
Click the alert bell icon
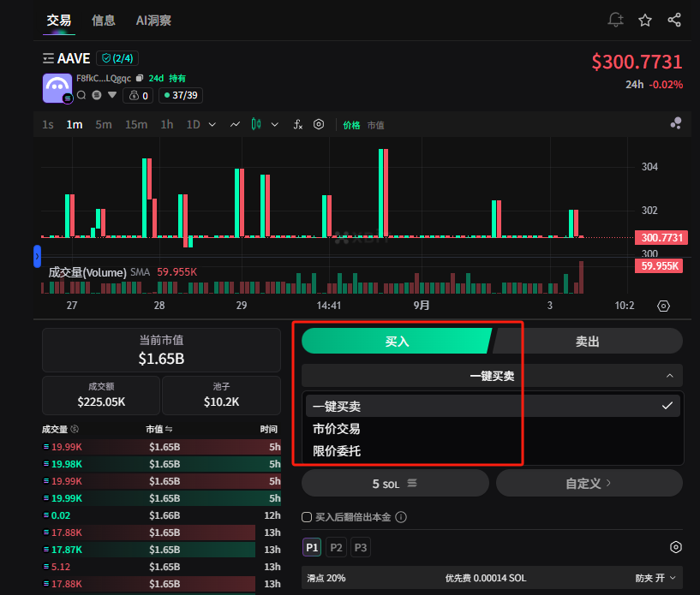(615, 20)
